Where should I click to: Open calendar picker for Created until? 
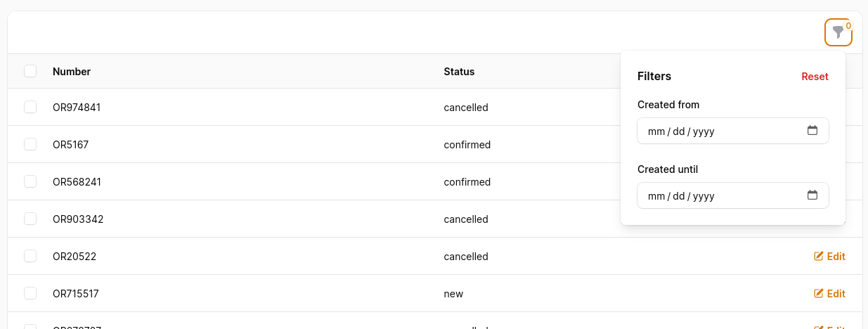812,195
